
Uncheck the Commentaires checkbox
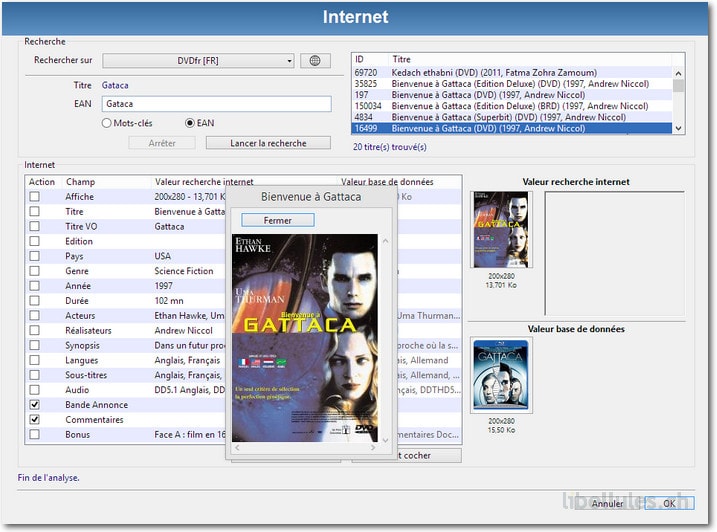(34, 419)
